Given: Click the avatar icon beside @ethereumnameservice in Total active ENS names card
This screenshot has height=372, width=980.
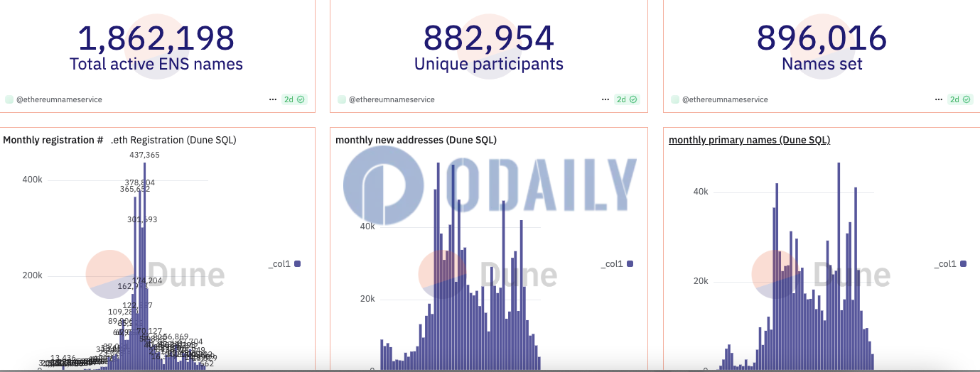Looking at the screenshot, I should click(9, 99).
